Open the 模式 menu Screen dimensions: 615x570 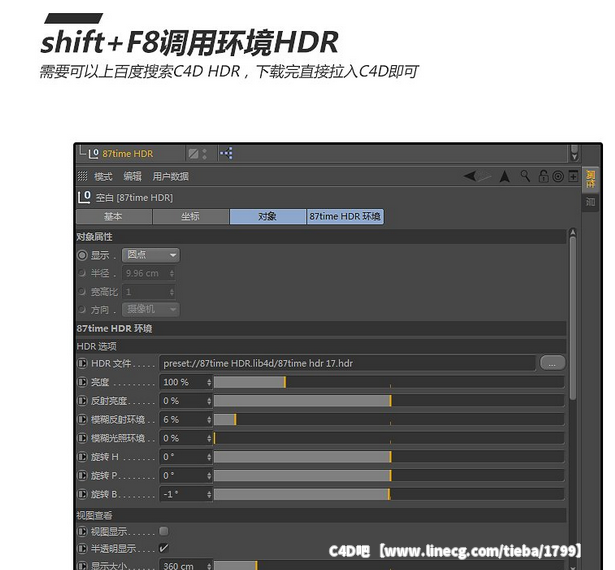click(x=103, y=177)
